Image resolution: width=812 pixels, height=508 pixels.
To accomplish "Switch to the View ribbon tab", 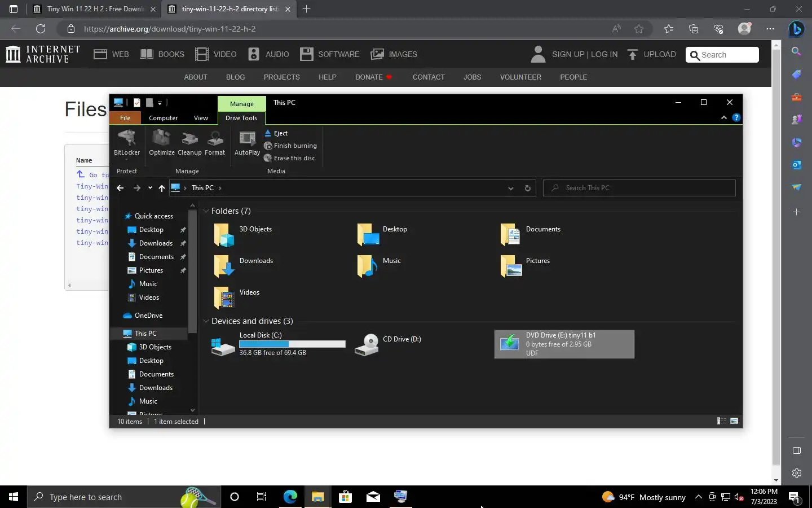I will pos(201,118).
